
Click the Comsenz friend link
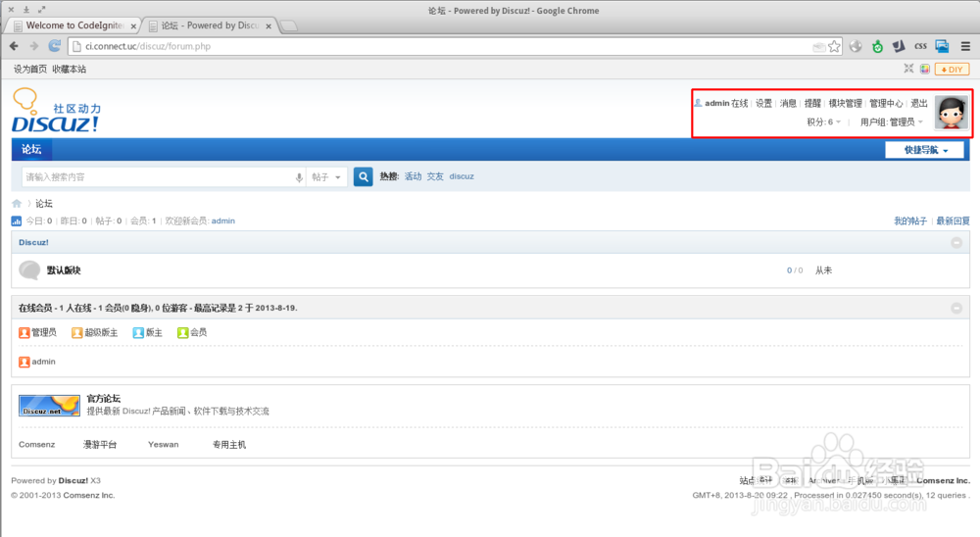pos(37,445)
